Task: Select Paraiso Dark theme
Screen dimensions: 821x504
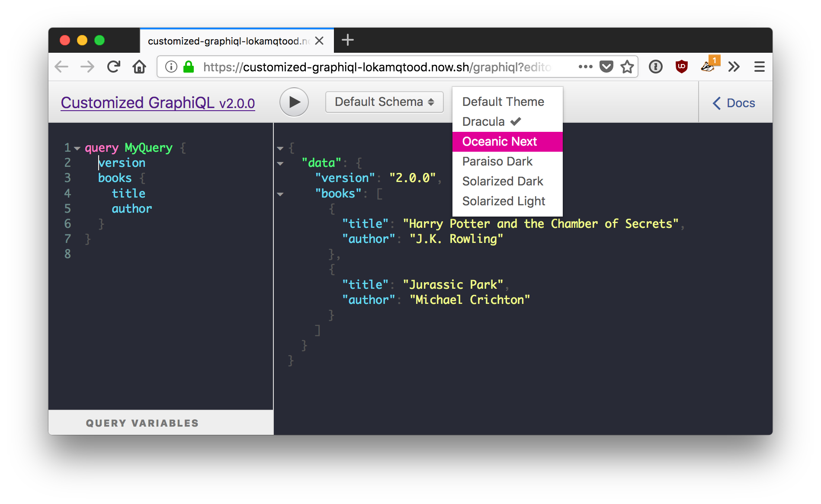Action: coord(507,161)
